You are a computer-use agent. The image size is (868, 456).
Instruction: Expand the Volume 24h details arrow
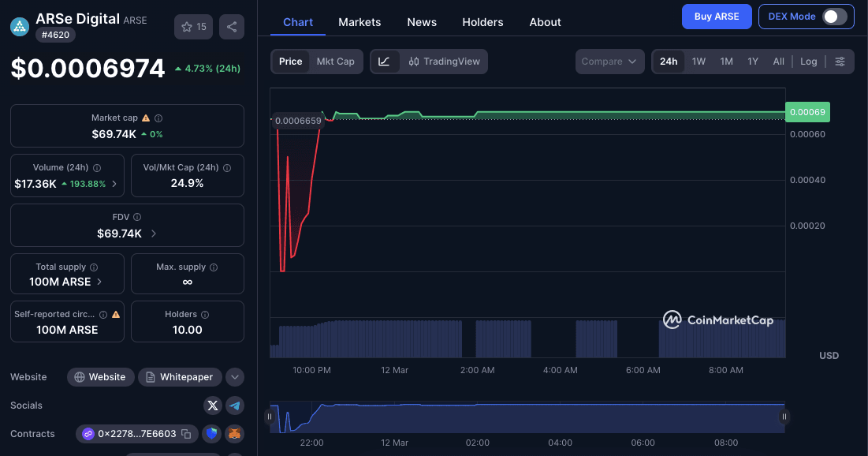pyautogui.click(x=116, y=183)
